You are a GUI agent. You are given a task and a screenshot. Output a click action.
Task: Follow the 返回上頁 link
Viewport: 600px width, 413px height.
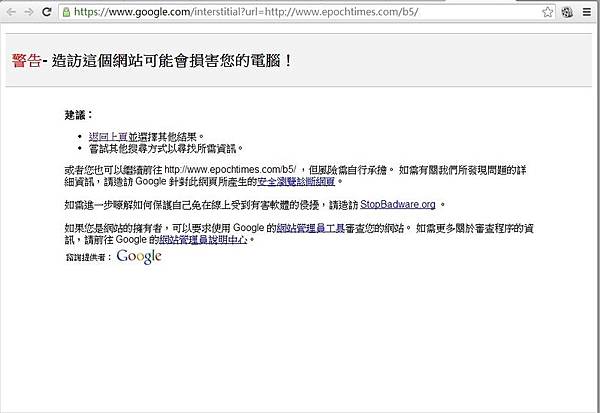tap(108, 137)
